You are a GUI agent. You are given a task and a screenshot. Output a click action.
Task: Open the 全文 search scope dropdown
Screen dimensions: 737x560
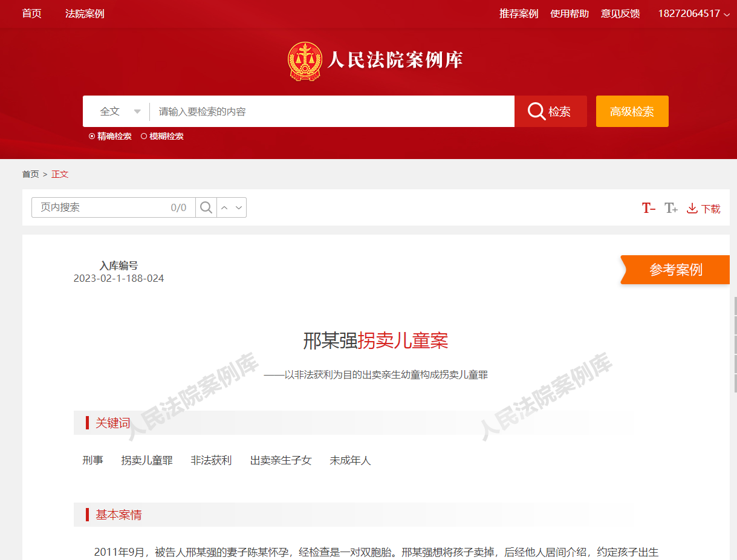point(120,111)
